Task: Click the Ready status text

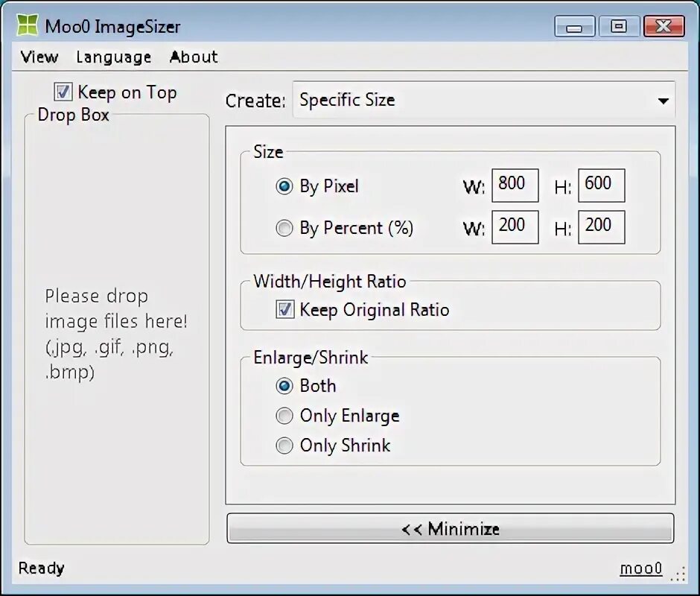Action: [41, 568]
